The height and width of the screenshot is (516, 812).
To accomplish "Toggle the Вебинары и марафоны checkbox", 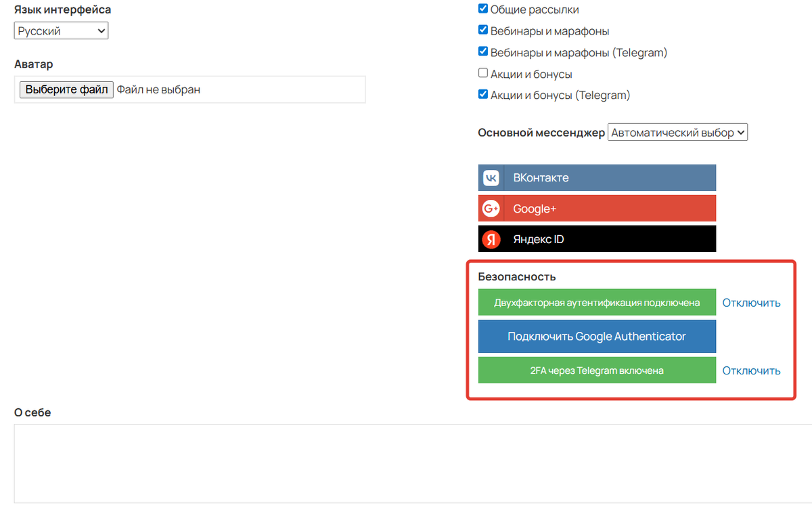I will [x=483, y=30].
